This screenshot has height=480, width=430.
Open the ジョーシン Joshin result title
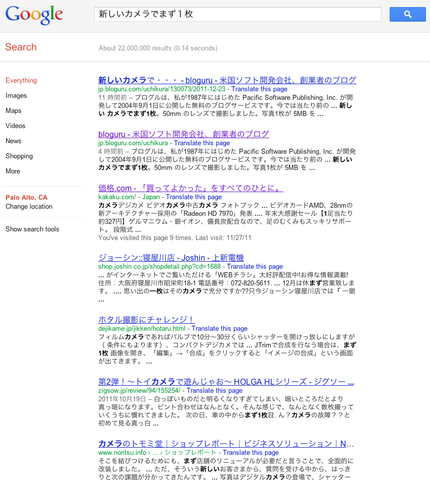pos(171,258)
